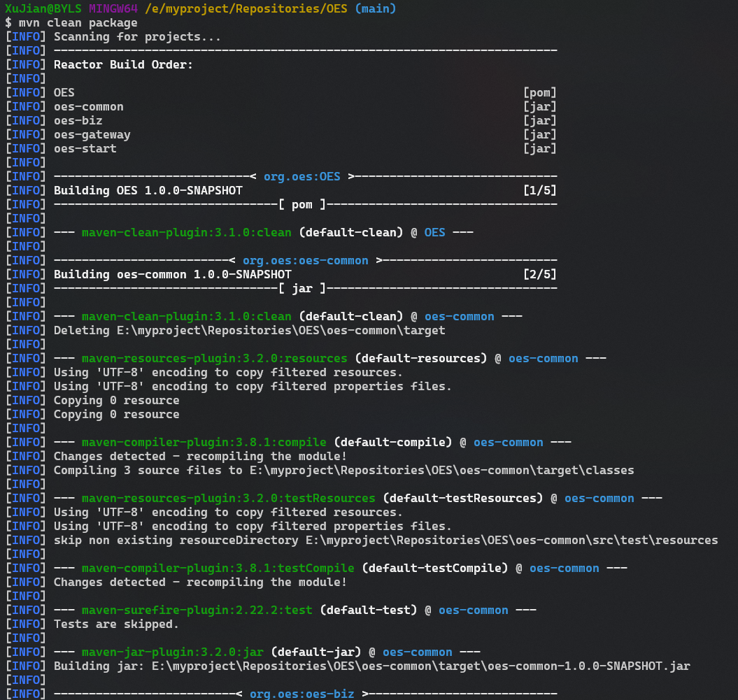The image size is (738, 700).
Task: Click the '(main)' branch name in prompt
Action: click(376, 9)
